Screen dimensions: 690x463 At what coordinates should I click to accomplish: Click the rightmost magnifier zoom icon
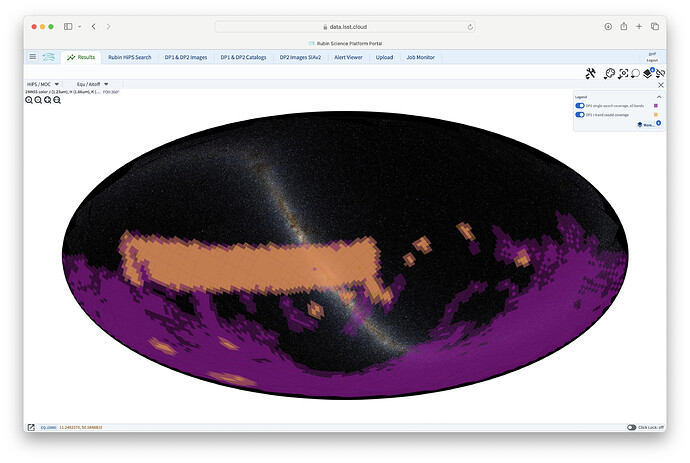[57, 100]
